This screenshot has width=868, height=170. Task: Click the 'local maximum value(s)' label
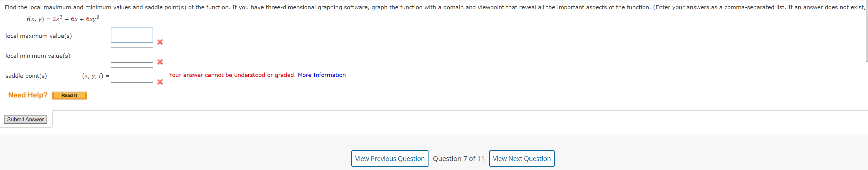tap(39, 36)
